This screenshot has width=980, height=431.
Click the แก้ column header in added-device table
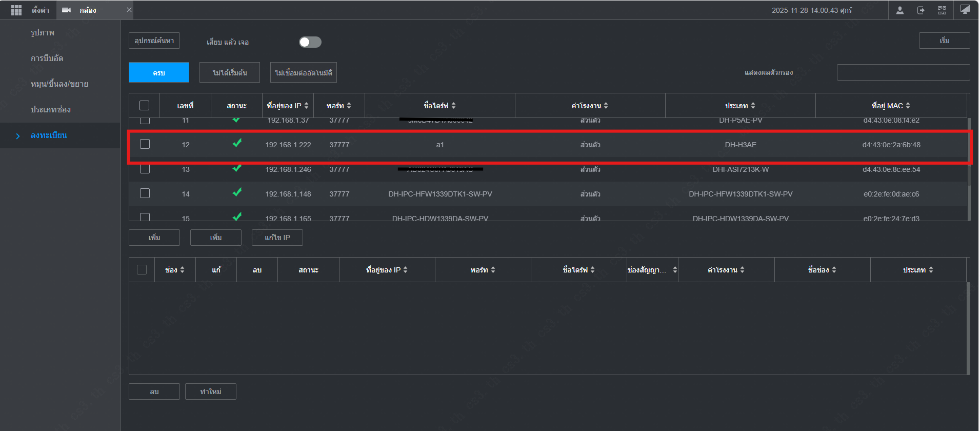[216, 270]
